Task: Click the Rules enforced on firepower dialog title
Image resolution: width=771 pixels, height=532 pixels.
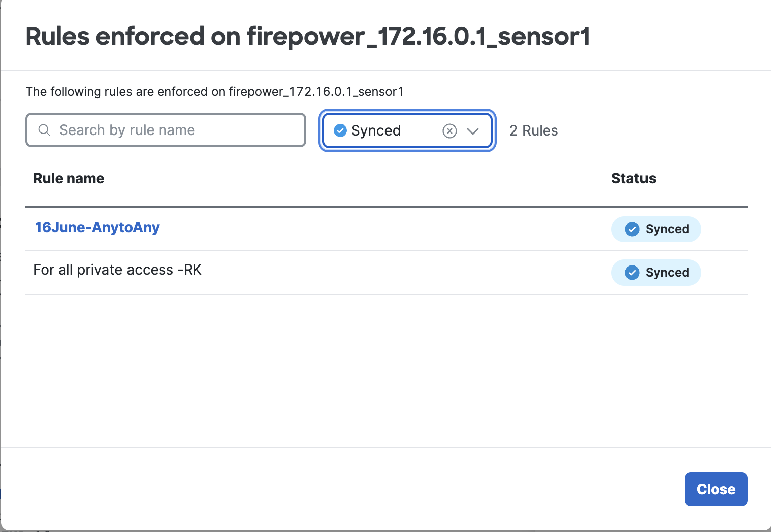Action: pyautogui.click(x=307, y=36)
